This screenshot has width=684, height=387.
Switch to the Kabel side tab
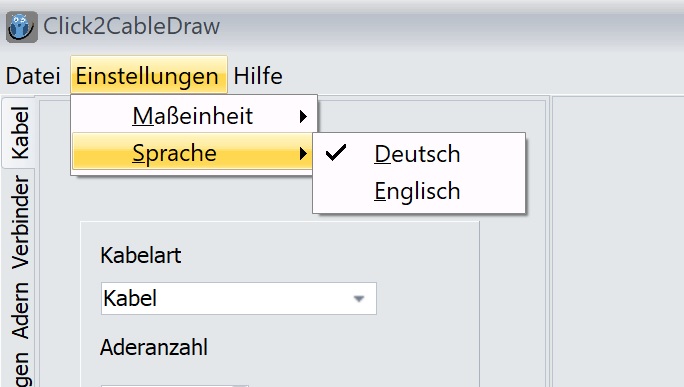pyautogui.click(x=19, y=133)
